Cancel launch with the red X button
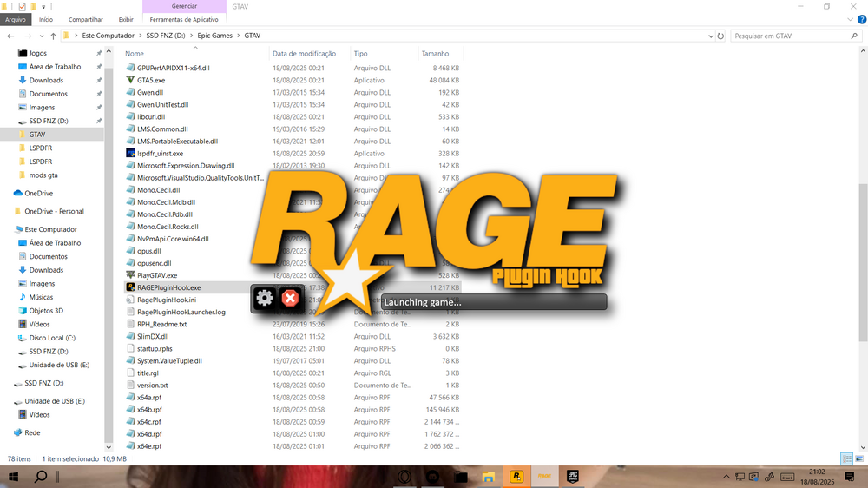Image resolution: width=868 pixels, height=488 pixels. pyautogui.click(x=290, y=299)
